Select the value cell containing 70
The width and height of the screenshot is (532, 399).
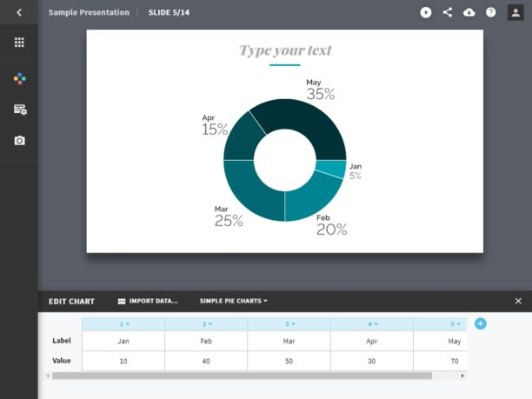[x=441, y=361]
